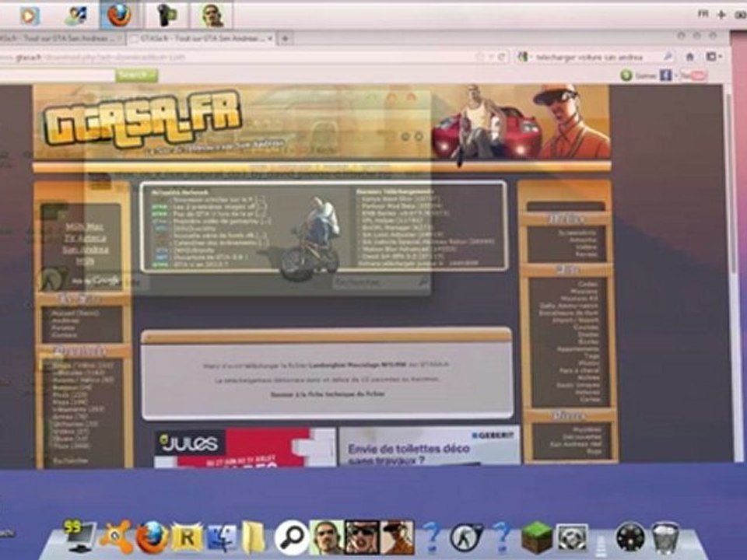Switch to the second GTASA.fr browser tab
This screenshot has height=560, width=747.
201,39
